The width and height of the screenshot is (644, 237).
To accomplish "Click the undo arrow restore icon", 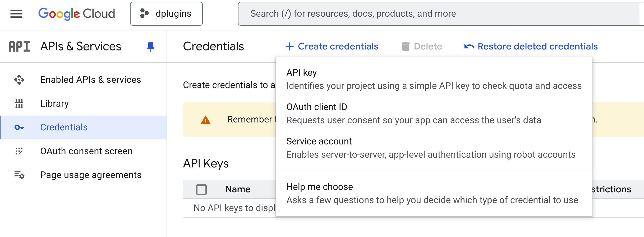I will point(469,47).
